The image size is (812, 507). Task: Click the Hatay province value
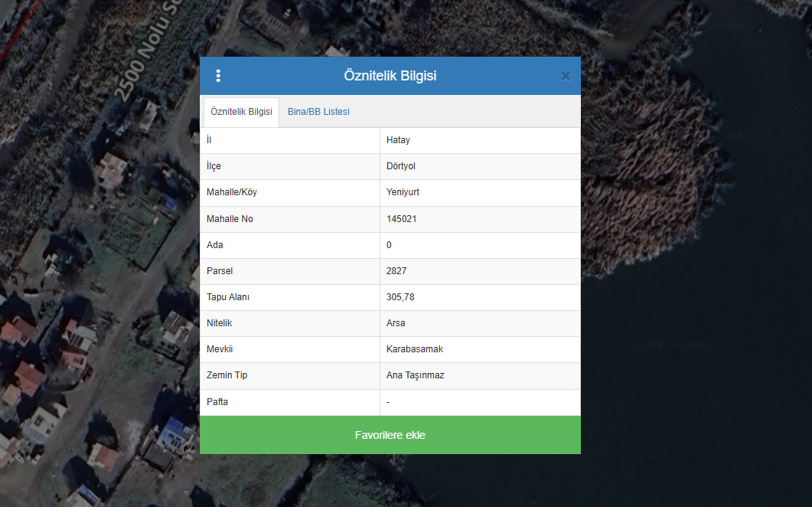point(398,140)
